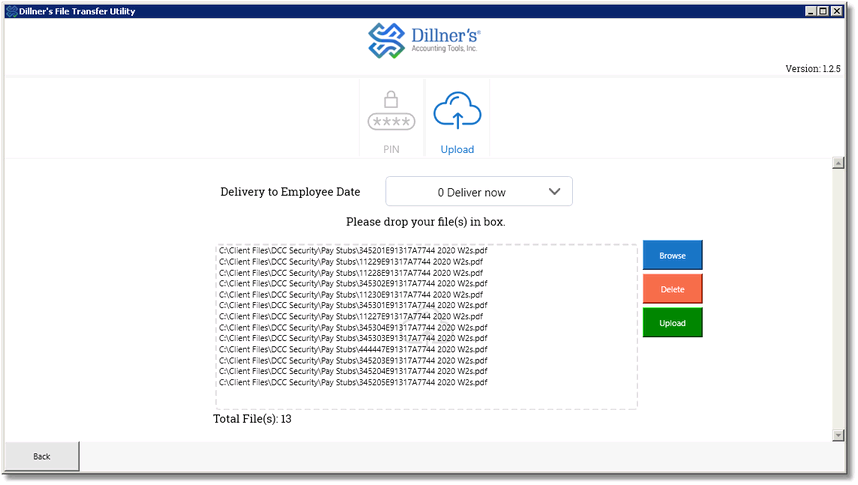
Task: Click the scrollbar up arrow
Action: point(838,163)
